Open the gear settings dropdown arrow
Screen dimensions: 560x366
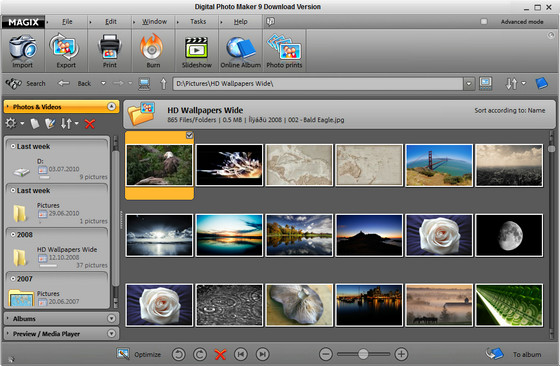[x=22, y=124]
